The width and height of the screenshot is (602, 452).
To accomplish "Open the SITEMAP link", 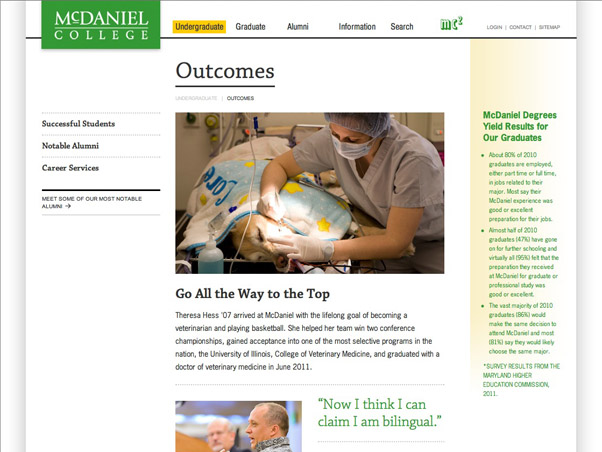I will 549,27.
